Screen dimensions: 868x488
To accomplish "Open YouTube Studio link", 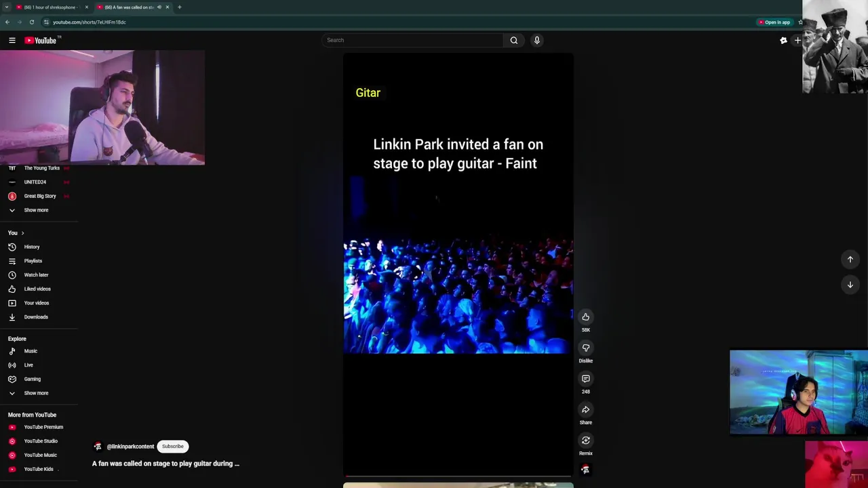I will (x=39, y=441).
